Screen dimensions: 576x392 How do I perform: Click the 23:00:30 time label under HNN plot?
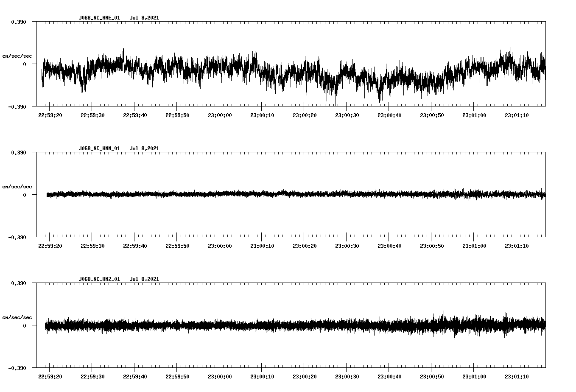tap(347, 246)
